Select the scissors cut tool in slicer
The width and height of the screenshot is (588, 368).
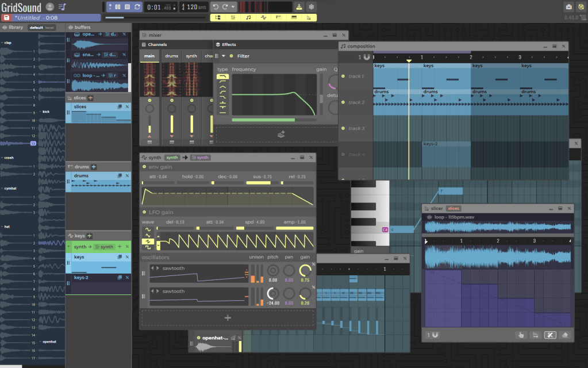(x=550, y=335)
